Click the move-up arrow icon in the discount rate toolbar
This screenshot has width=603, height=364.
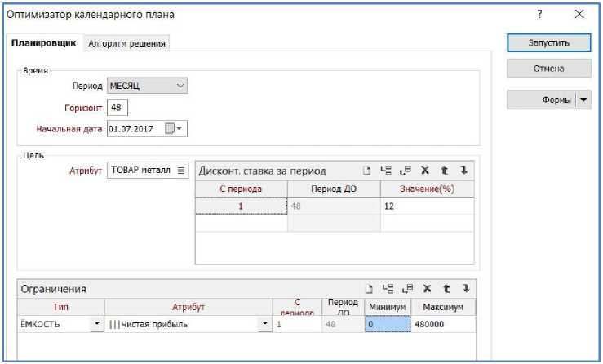coord(444,171)
